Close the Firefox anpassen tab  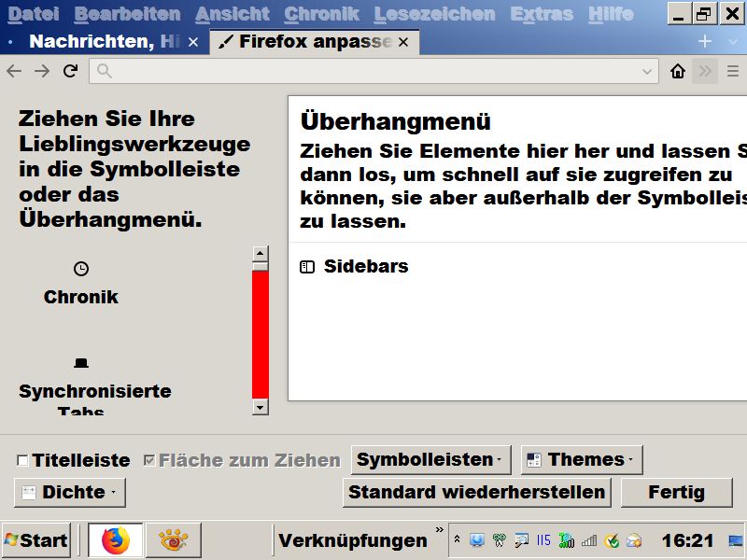point(403,42)
